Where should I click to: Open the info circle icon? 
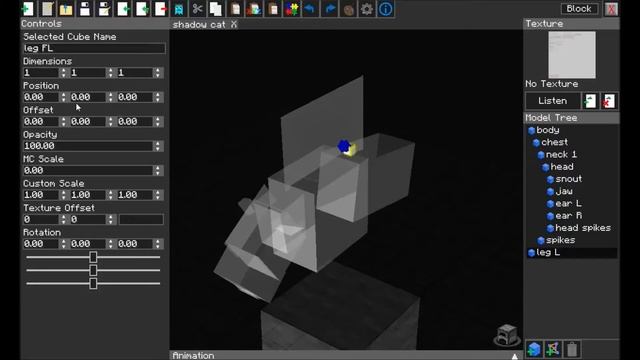point(386,9)
